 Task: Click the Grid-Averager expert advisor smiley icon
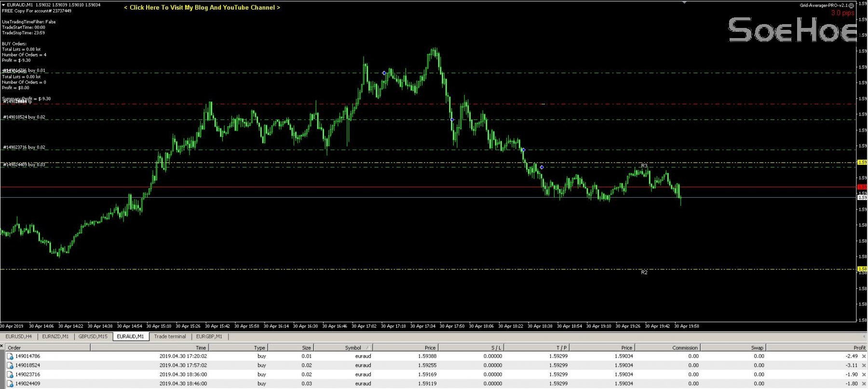(x=851, y=5)
